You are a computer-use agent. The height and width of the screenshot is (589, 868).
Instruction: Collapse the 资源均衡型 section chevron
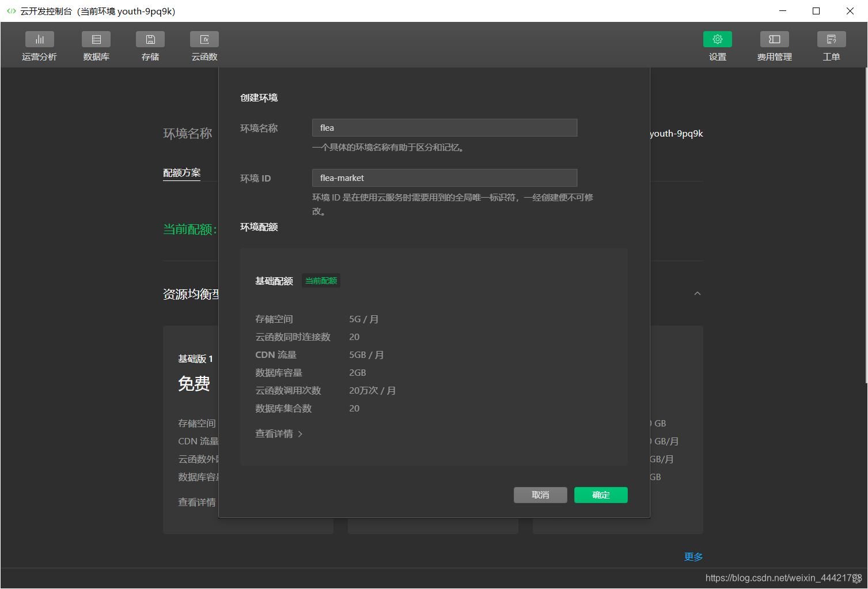(x=698, y=294)
